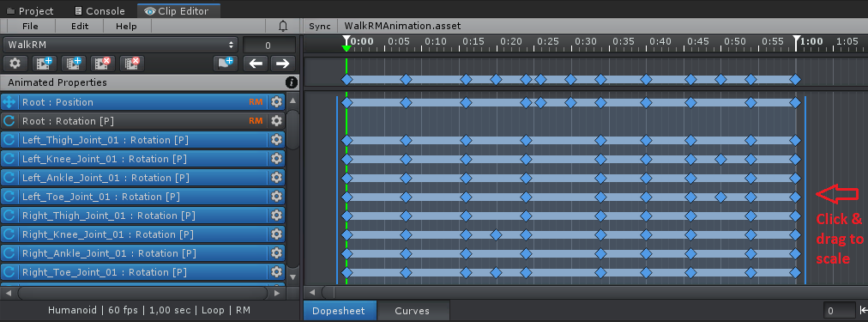The image size is (868, 322).
Task: Click the 0:15 mark on the time ruler
Action: (473, 41)
